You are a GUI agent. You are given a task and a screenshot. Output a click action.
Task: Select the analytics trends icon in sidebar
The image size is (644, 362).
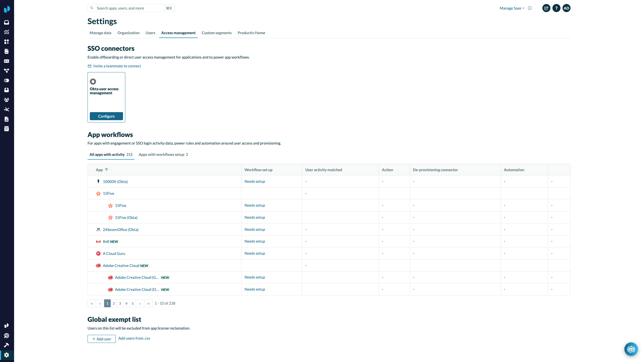[7, 32]
